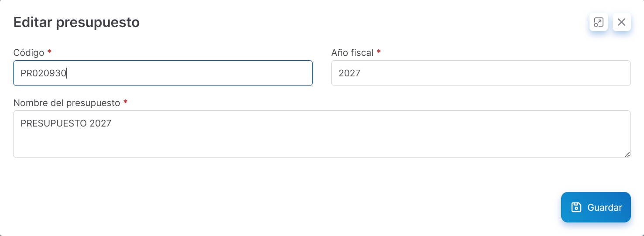Click the Año fiscal label

pyautogui.click(x=352, y=53)
